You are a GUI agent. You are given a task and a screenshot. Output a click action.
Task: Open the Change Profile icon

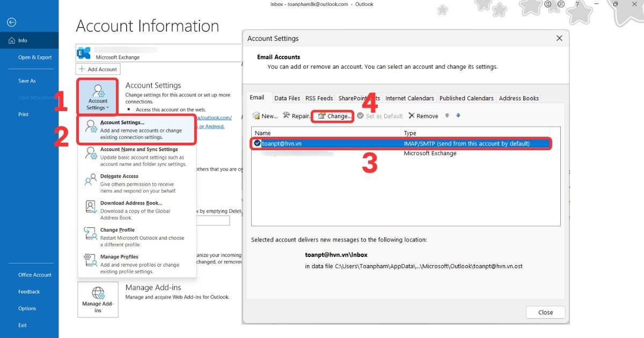pos(90,234)
